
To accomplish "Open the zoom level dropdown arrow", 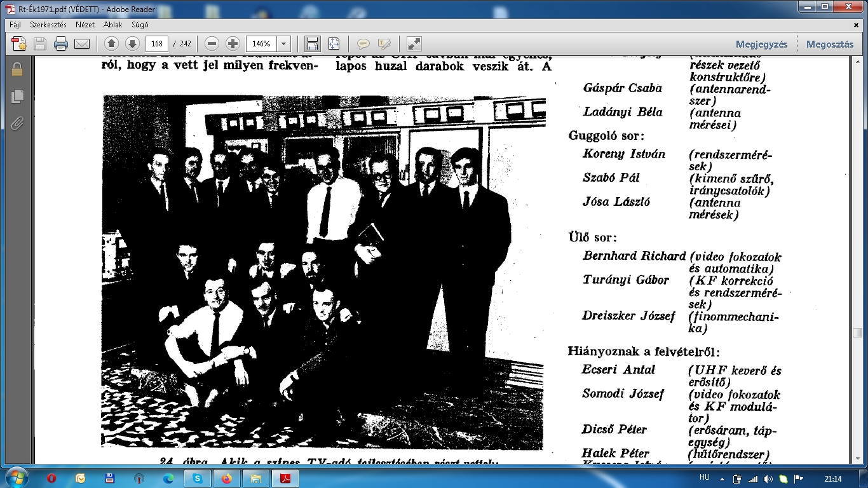I will pyautogui.click(x=284, y=44).
